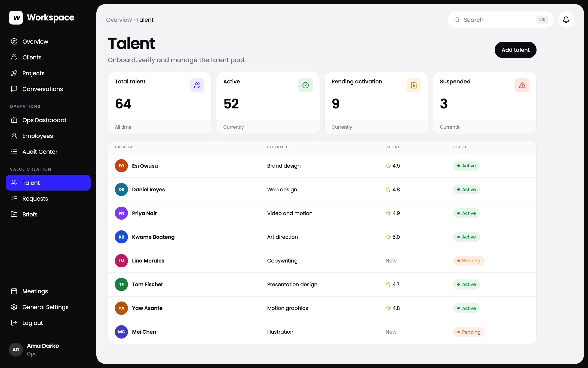Click the Add talent button
The image size is (588, 368).
(515, 50)
